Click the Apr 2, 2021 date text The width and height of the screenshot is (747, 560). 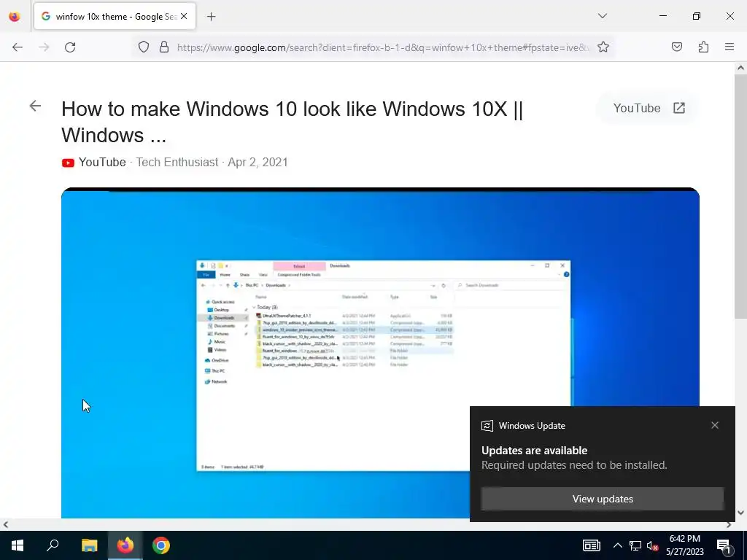[x=258, y=163]
